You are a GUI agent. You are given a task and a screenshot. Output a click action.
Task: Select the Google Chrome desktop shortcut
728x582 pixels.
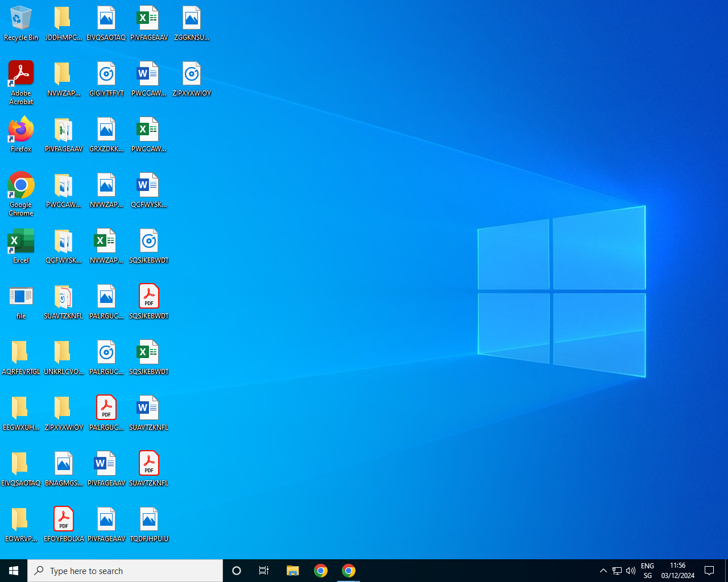[21, 186]
